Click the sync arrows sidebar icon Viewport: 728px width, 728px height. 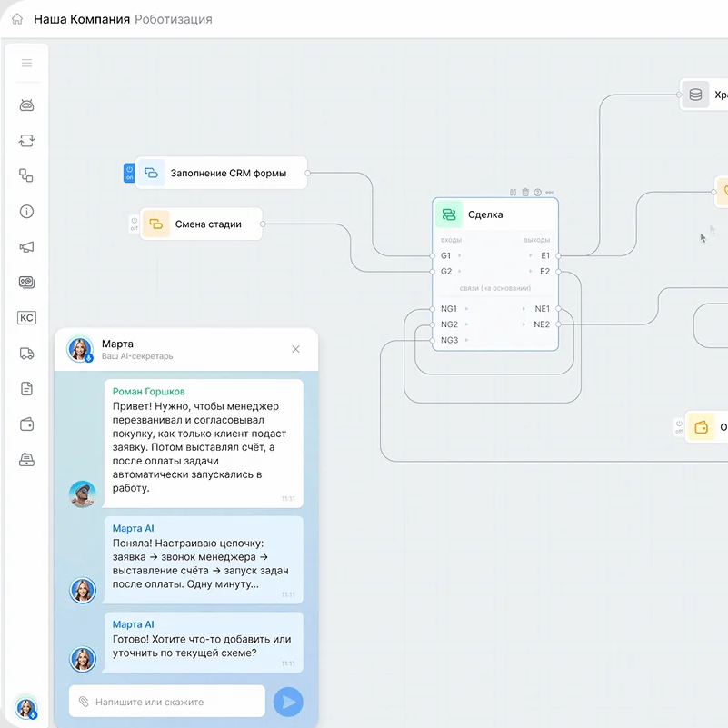point(26,141)
